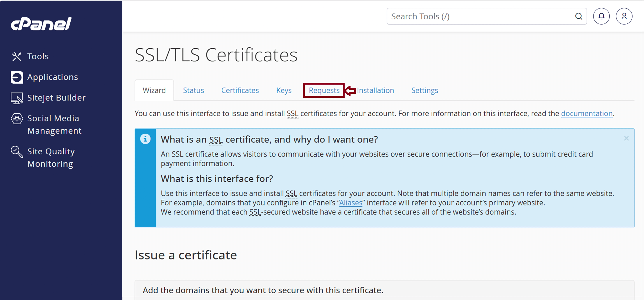
Task: Click the blue info icon in banner
Action: 145,139
